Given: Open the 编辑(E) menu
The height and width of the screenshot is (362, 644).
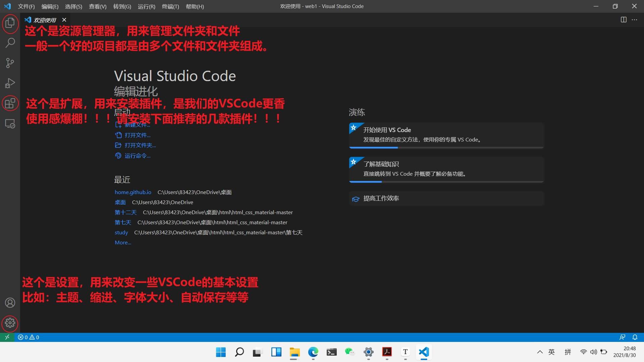Looking at the screenshot, I should tap(50, 6).
